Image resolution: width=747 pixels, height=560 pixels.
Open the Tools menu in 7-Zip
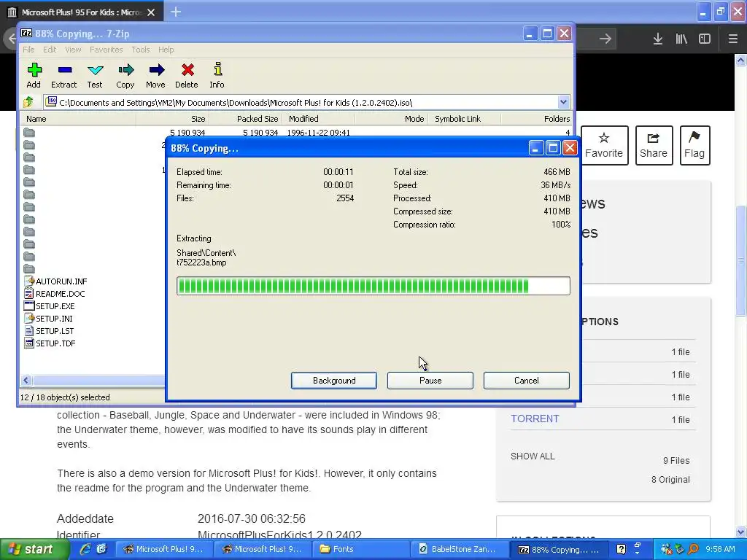pyautogui.click(x=141, y=50)
